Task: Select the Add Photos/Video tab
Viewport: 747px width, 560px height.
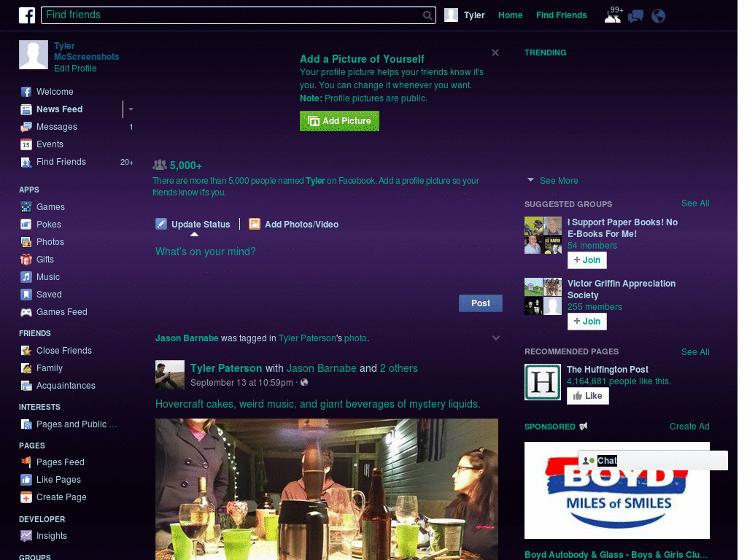Action: 293,225
